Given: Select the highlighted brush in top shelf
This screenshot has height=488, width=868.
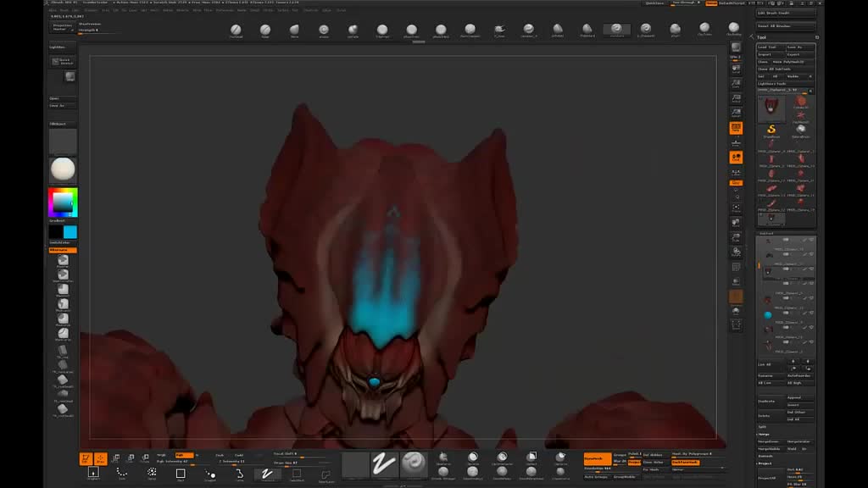Looking at the screenshot, I should point(616,30).
